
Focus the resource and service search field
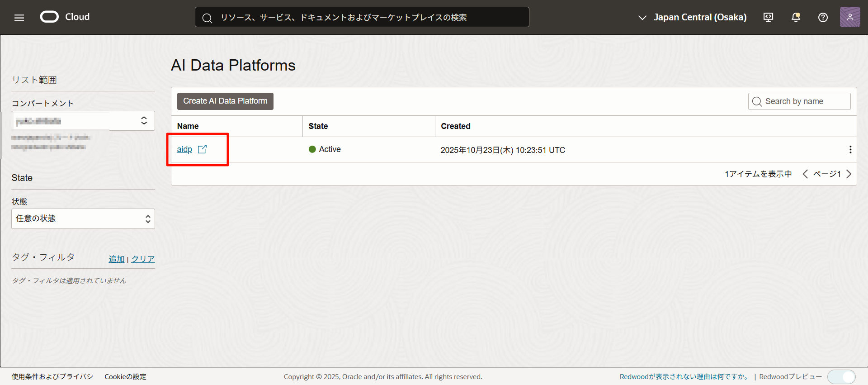362,17
